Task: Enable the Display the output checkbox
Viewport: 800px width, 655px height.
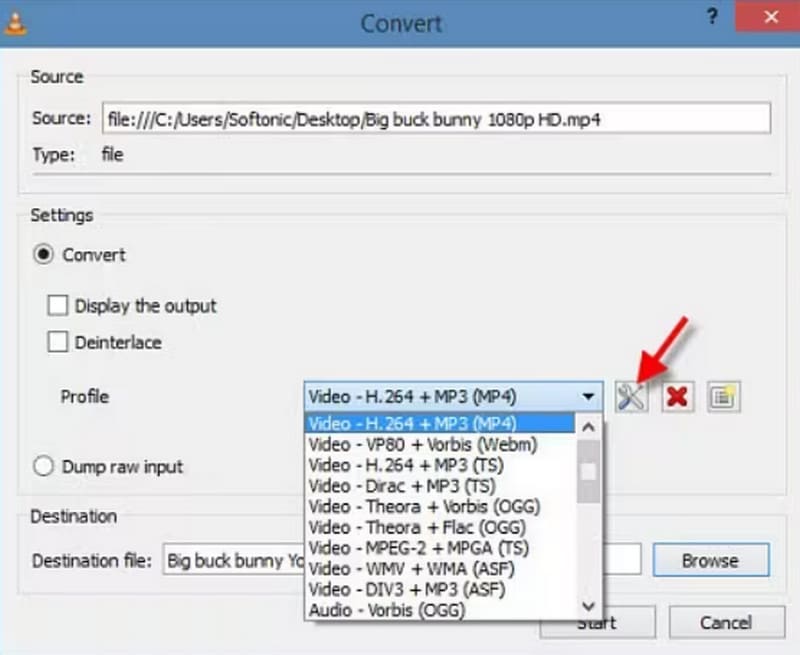Action: point(58,306)
